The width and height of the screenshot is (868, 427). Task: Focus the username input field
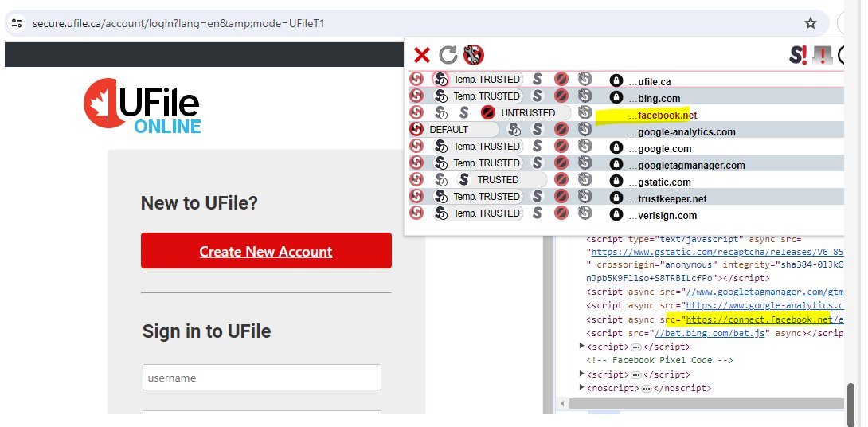(262, 377)
